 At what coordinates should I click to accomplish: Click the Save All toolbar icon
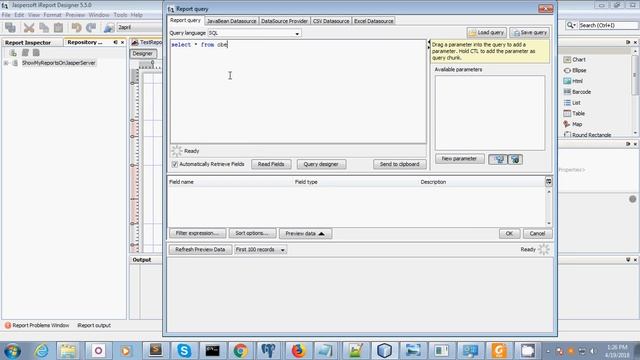(x=10, y=27)
